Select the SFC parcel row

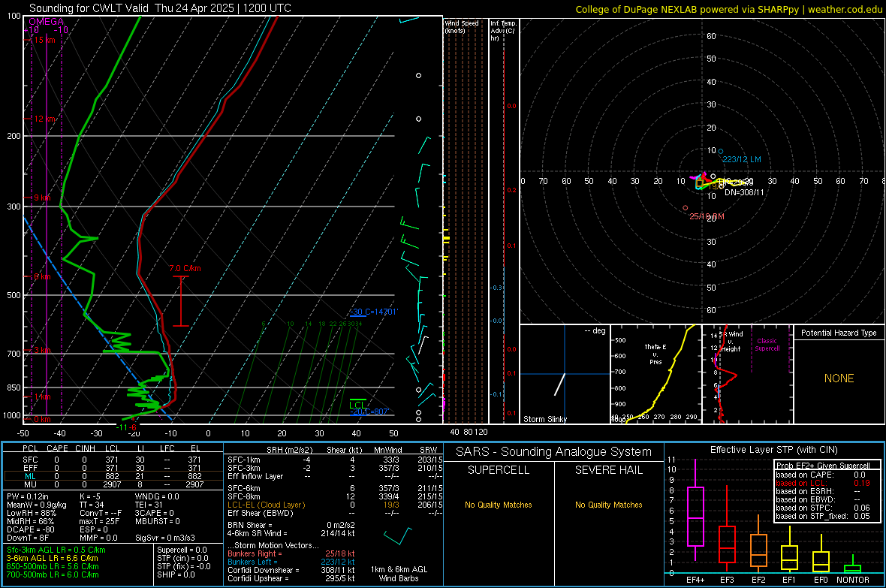113,460
